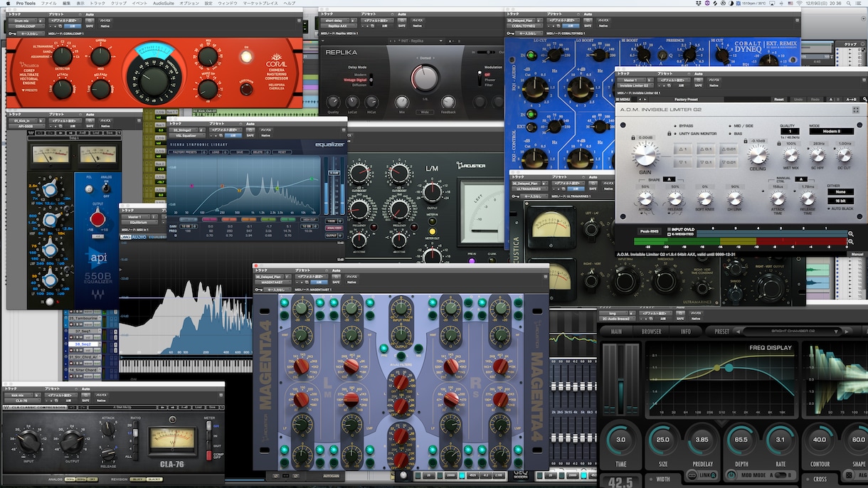Click the Peak-RMS meter mode button
Image resolution: width=868 pixels, height=488 pixels.
coord(648,231)
